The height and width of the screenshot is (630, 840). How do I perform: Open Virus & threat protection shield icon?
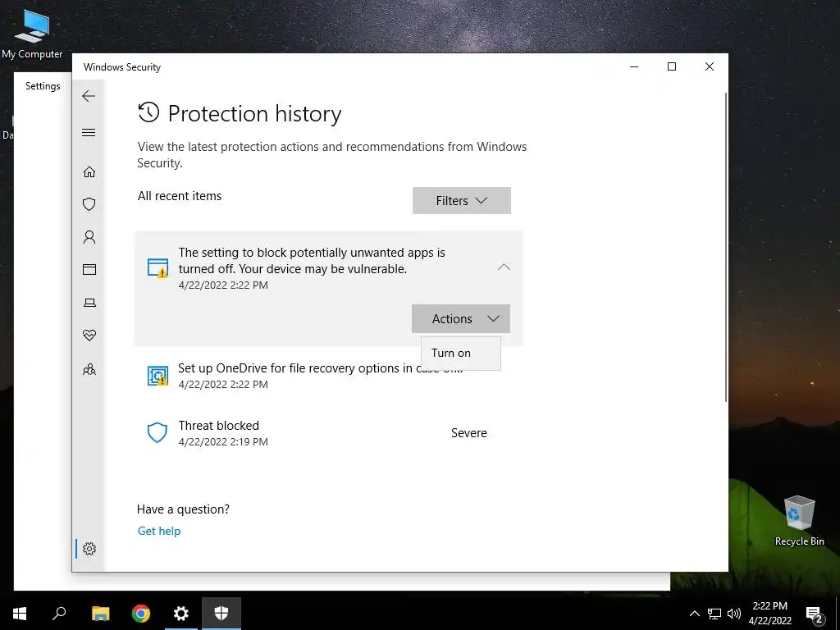pyautogui.click(x=89, y=204)
